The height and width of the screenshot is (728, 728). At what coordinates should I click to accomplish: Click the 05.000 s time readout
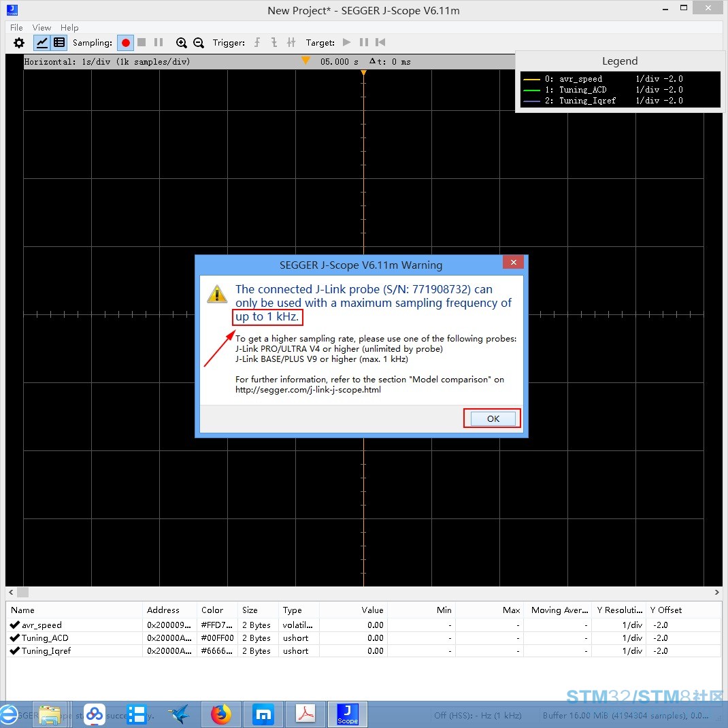point(339,61)
